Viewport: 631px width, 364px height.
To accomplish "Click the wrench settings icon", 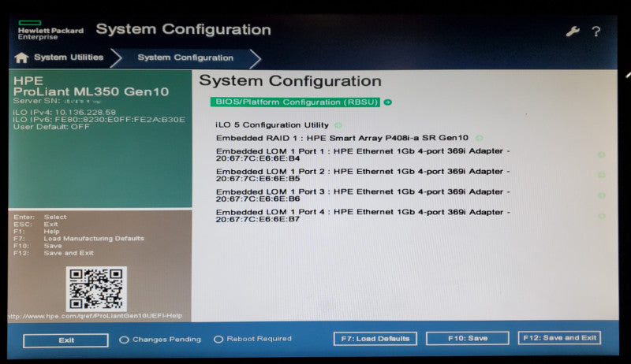I will click(573, 32).
